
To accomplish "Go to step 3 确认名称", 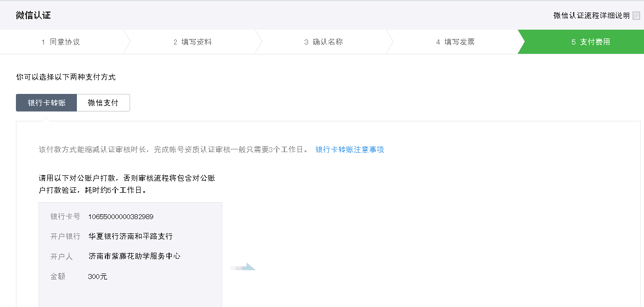I will [x=324, y=42].
